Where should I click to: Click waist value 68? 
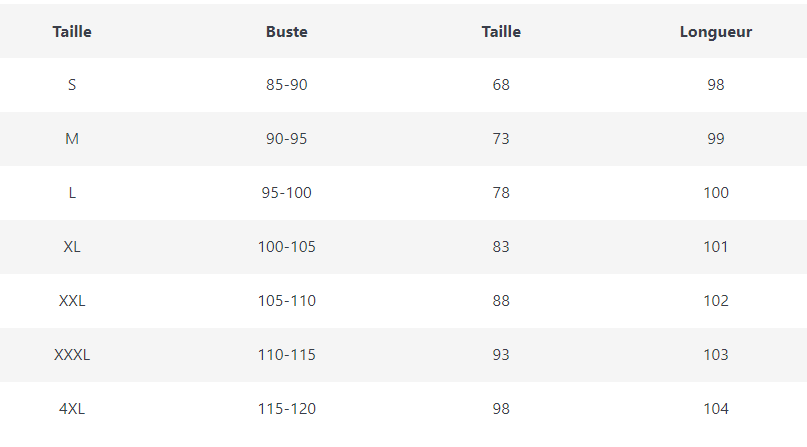(501, 85)
